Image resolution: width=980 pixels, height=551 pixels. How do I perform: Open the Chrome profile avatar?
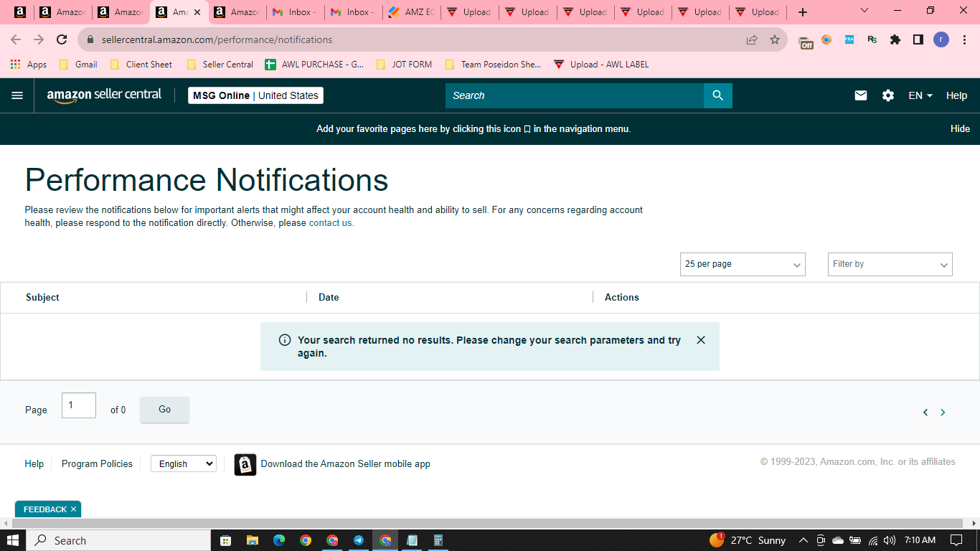tap(941, 39)
